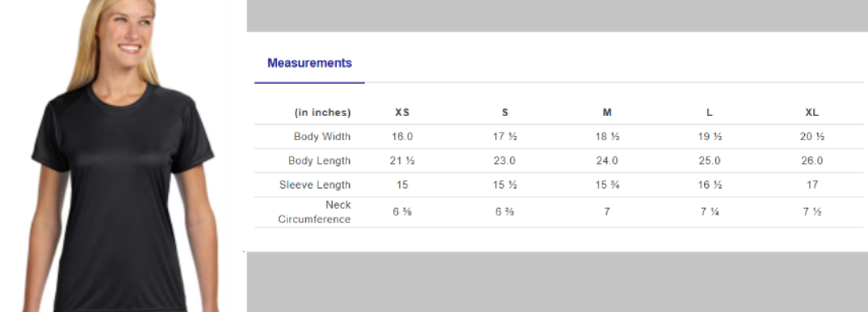Click the M neck circumference value 7
This screenshot has height=312, width=868.
point(607,212)
